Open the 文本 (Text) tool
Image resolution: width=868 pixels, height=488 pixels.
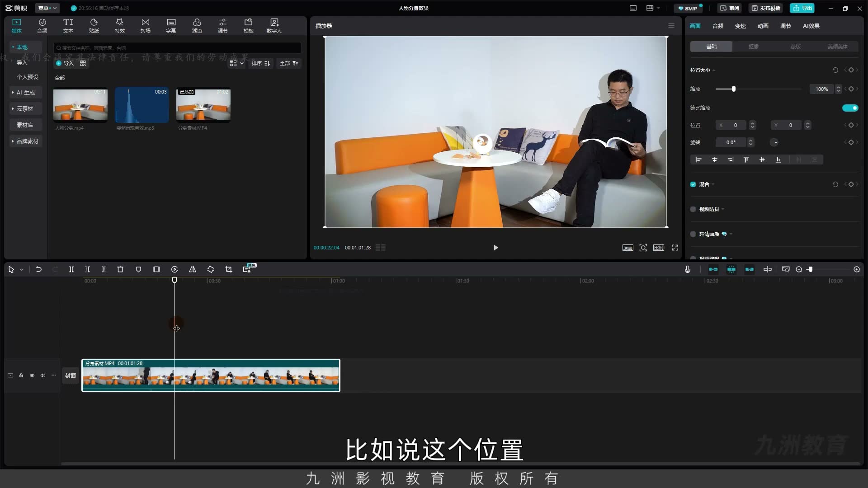coord(68,26)
